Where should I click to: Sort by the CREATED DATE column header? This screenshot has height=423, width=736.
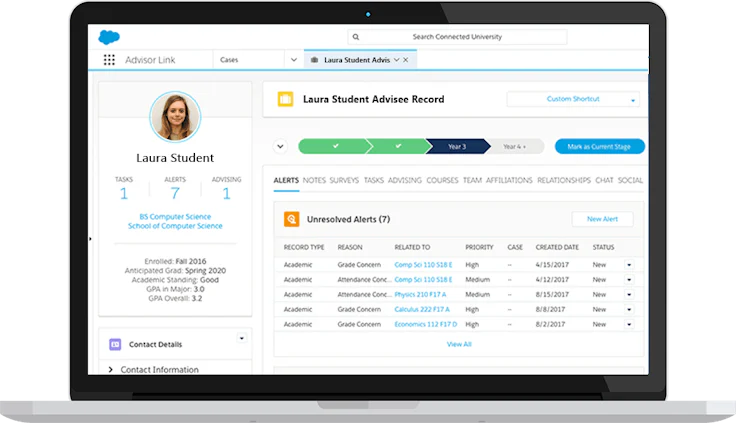557,247
